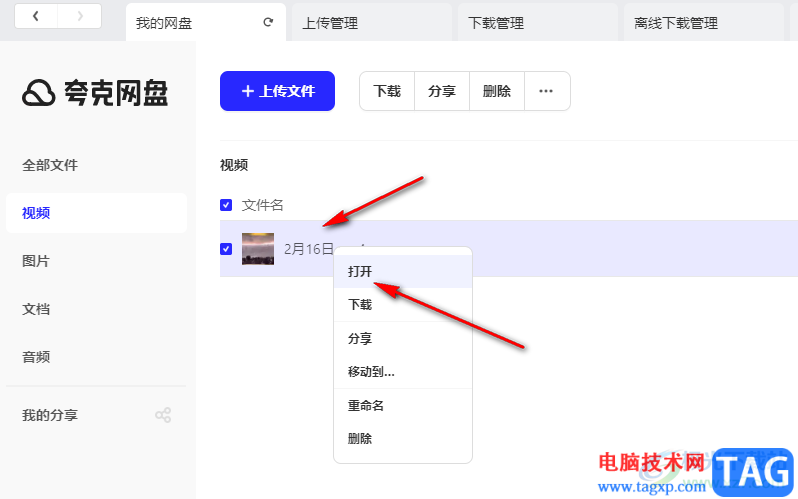798x499 pixels.
Task: Uncheck the 2月16日 video file checkbox
Action: (226, 248)
